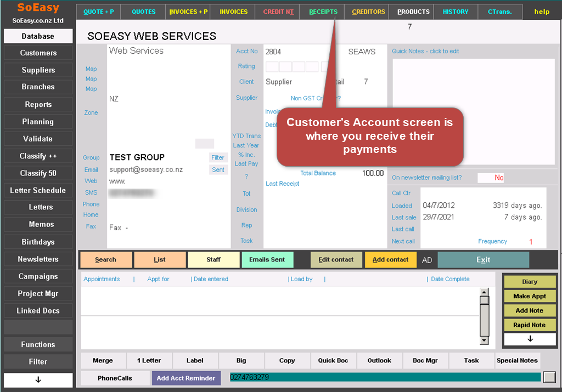Click the List button
Viewport: 562px width, 392px height.
pyautogui.click(x=160, y=260)
